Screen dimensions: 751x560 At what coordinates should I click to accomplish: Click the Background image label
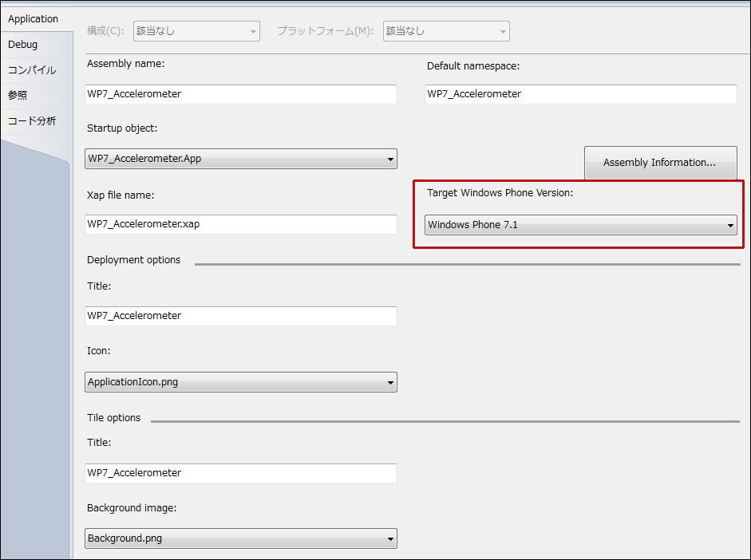pos(132,508)
